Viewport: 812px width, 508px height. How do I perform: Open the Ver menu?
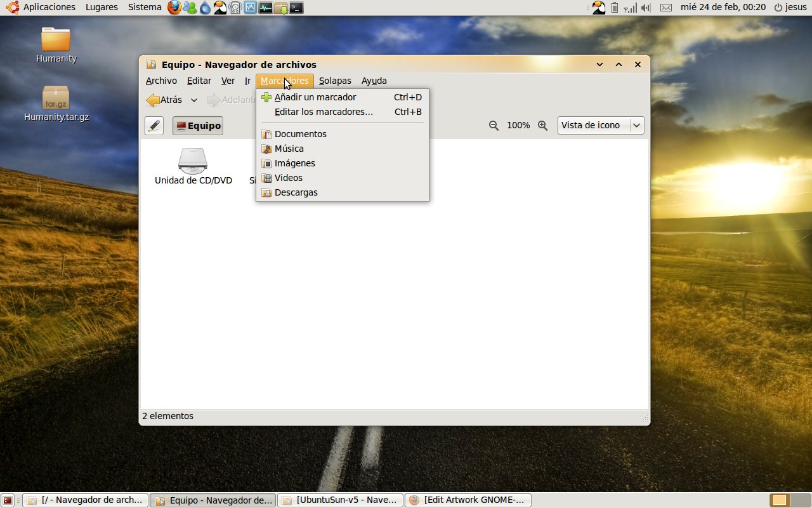coord(228,81)
